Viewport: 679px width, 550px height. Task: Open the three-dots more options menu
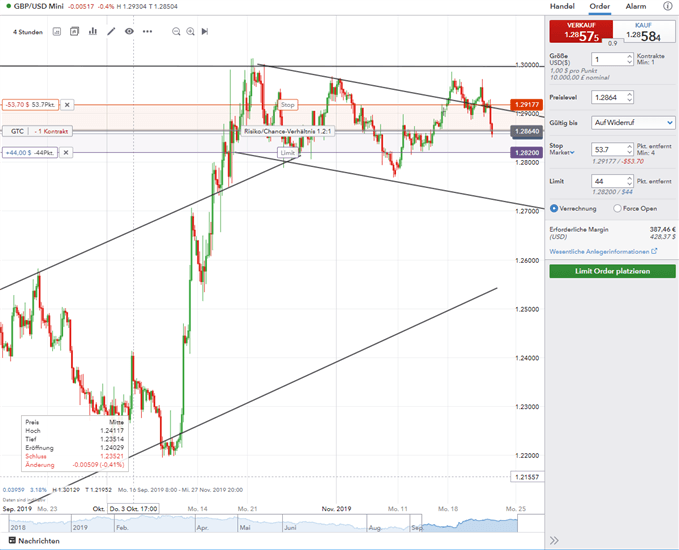[147, 31]
